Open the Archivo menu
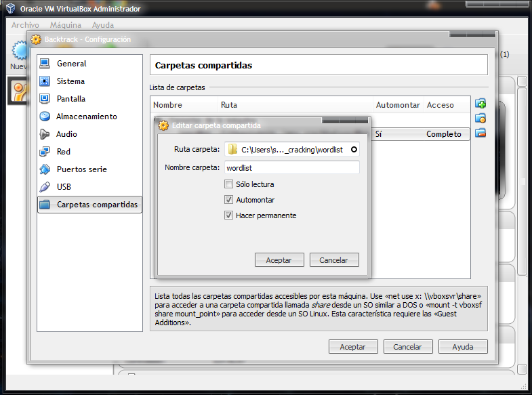Image resolution: width=532 pixels, height=395 pixels. [25, 25]
